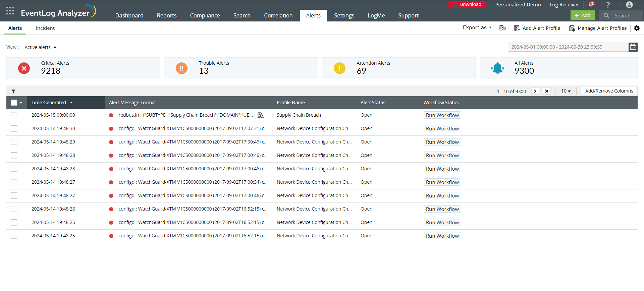644x291 pixels.
Task: Click the Critical Alerts 9218 count
Action: (51, 71)
